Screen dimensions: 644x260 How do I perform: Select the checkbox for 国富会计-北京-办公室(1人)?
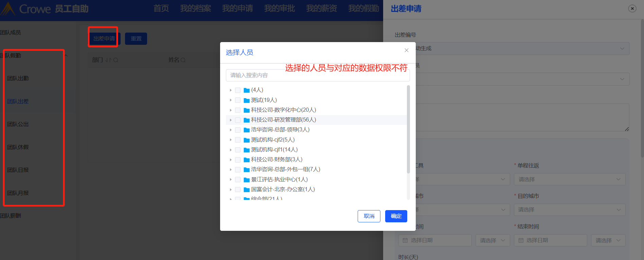coord(238,190)
